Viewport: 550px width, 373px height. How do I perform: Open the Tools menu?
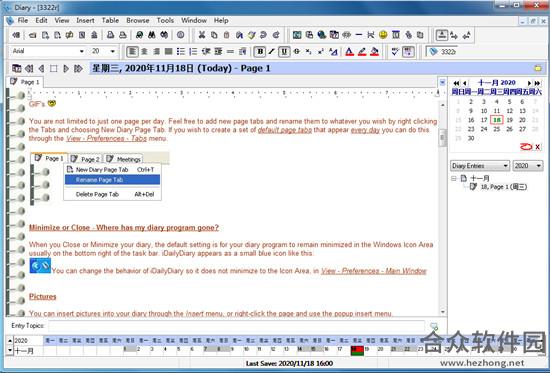click(x=165, y=20)
